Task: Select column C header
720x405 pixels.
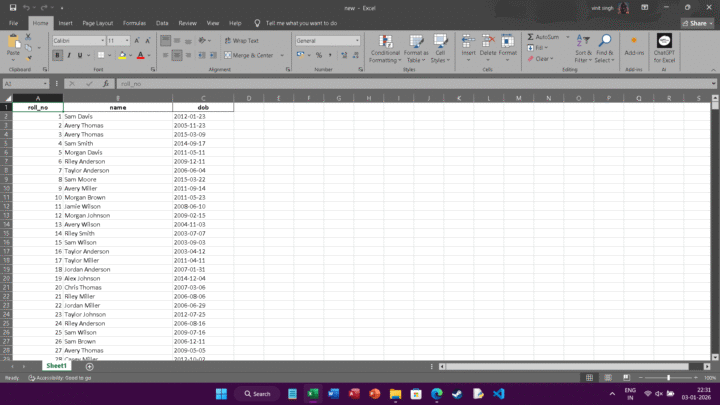Action: pyautogui.click(x=203, y=98)
